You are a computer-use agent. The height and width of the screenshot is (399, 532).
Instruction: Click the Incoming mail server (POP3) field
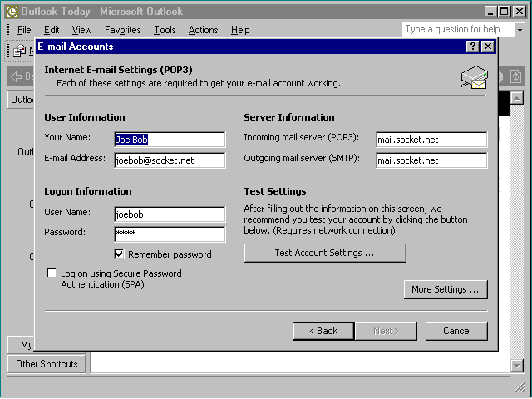click(431, 140)
